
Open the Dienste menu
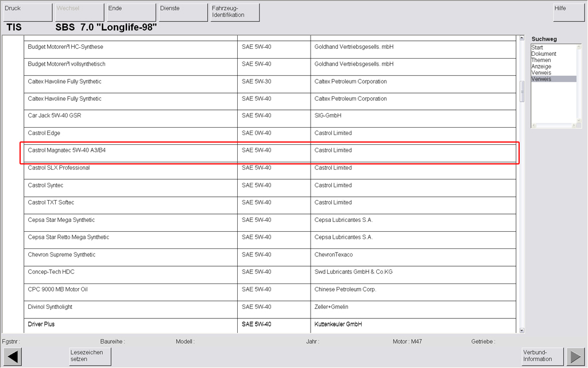[x=183, y=12]
